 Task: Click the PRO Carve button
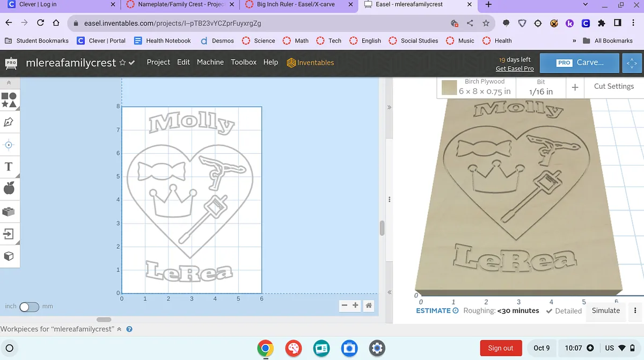(x=580, y=63)
